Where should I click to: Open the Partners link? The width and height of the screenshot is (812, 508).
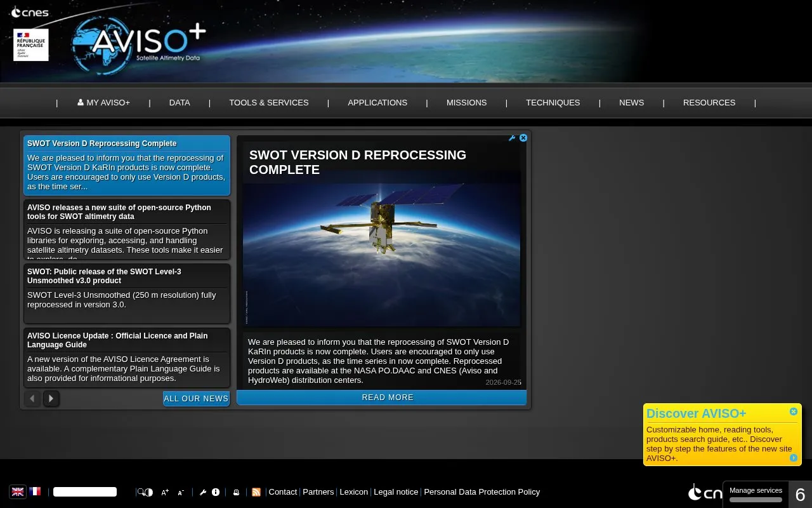(318, 492)
